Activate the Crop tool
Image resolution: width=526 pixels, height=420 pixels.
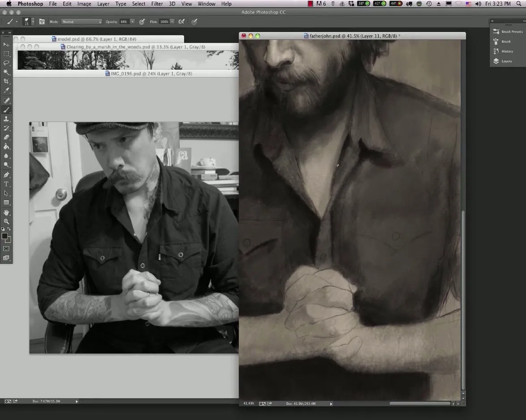[6, 81]
